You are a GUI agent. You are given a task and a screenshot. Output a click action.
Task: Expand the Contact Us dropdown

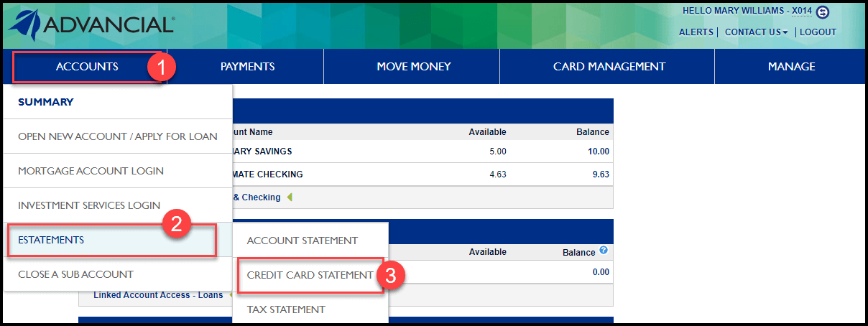click(x=756, y=32)
